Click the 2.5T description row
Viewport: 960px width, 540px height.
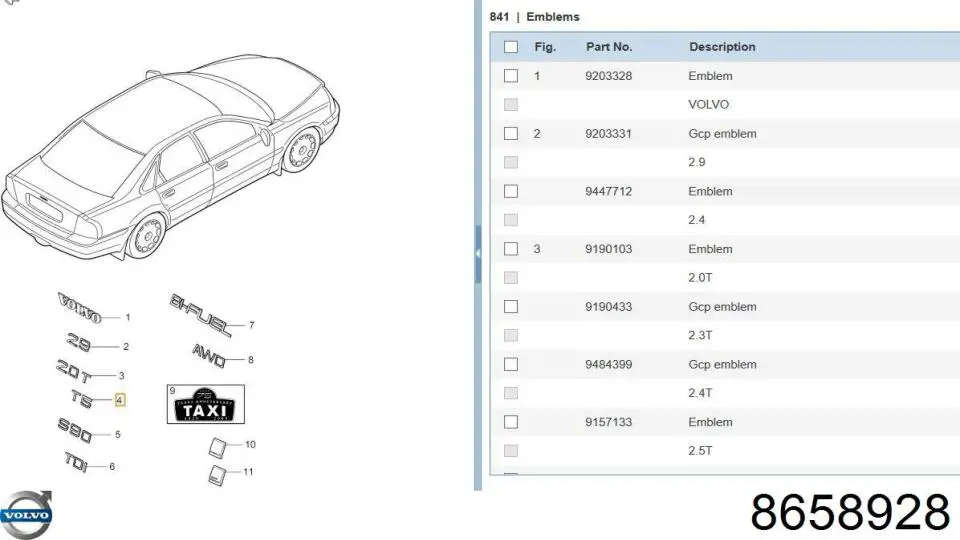[700, 451]
